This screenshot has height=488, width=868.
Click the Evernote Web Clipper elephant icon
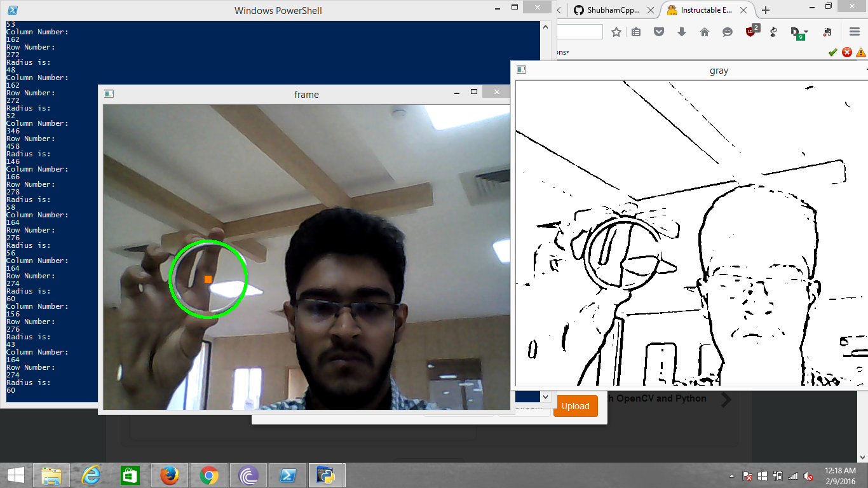click(x=827, y=30)
